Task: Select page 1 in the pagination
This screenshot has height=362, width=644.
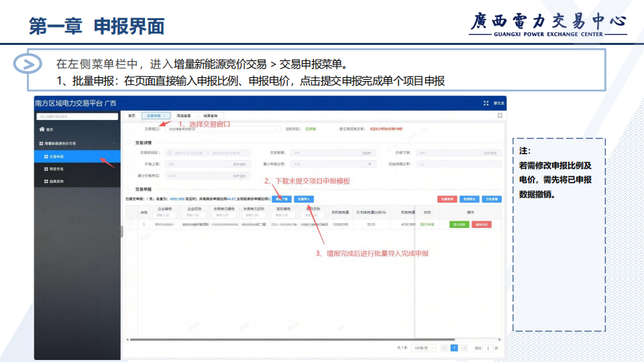Action: (454, 348)
